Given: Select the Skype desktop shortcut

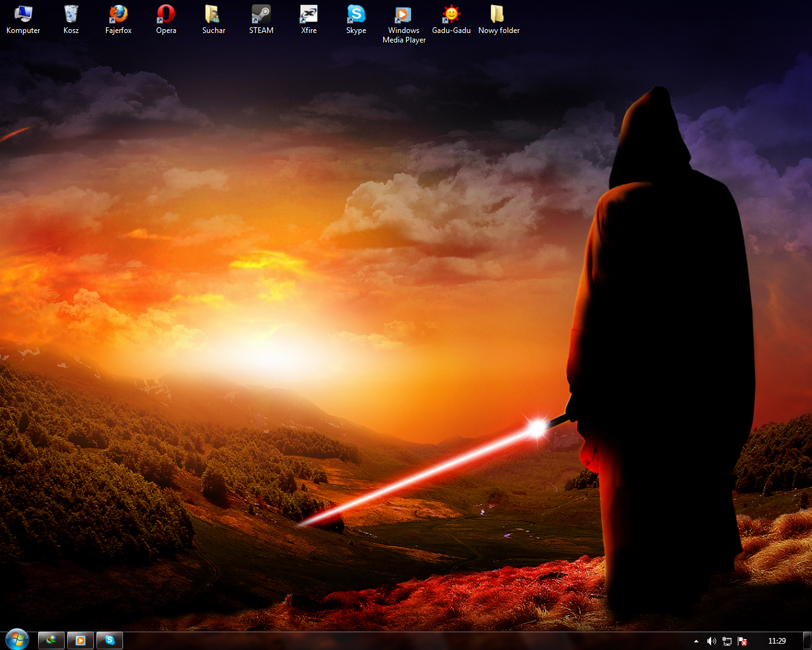Looking at the screenshot, I should [x=357, y=19].
